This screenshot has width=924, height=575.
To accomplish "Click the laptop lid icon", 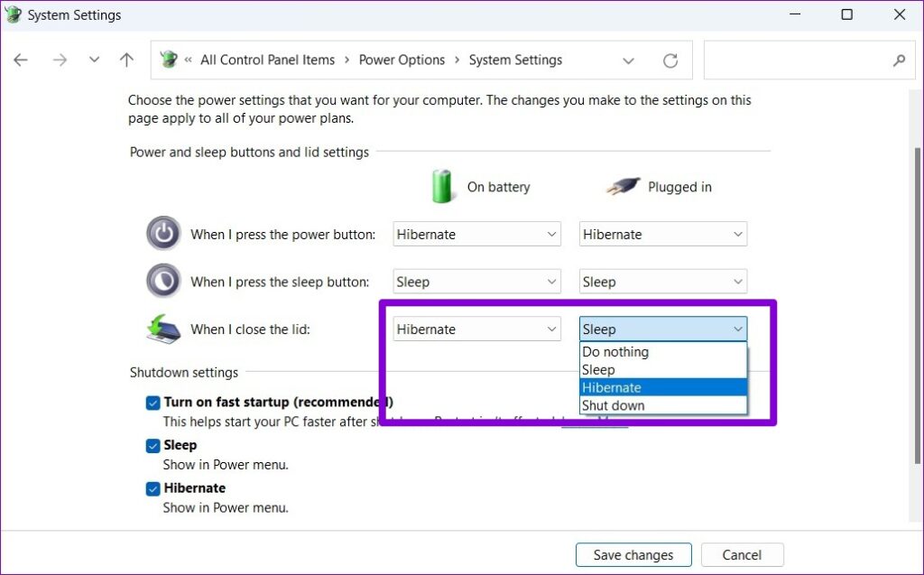I will [x=162, y=329].
